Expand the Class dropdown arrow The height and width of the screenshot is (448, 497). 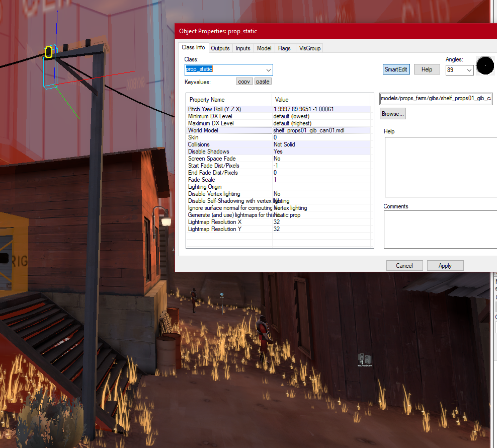pyautogui.click(x=268, y=70)
